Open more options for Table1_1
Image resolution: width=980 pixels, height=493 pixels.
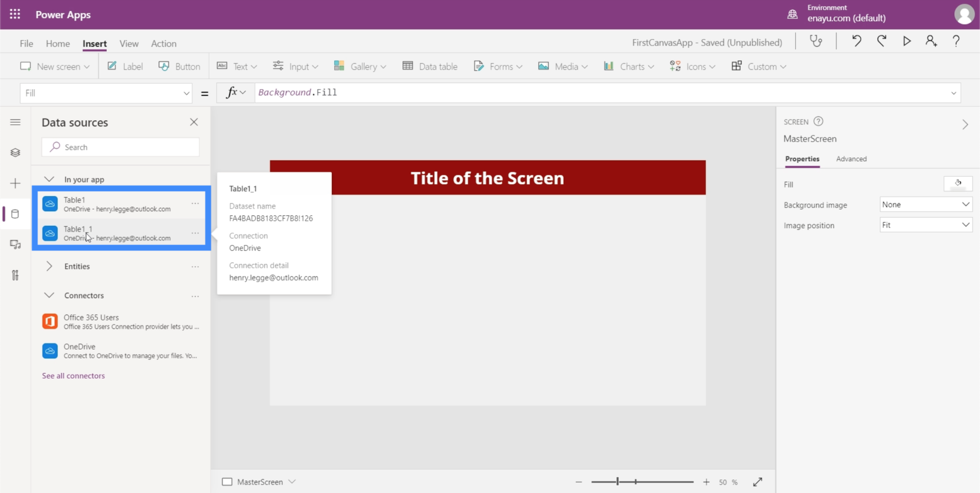[195, 233]
